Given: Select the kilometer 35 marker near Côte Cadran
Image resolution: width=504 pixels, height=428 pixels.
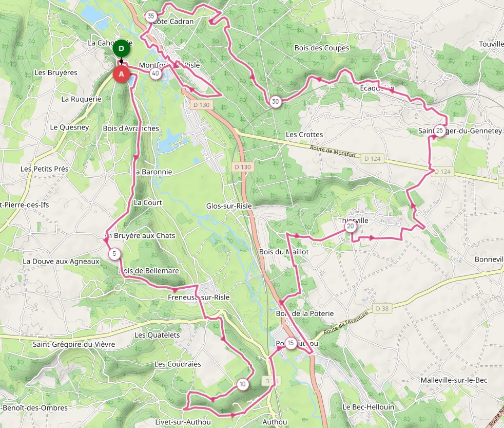Looking at the screenshot, I should (x=151, y=16).
